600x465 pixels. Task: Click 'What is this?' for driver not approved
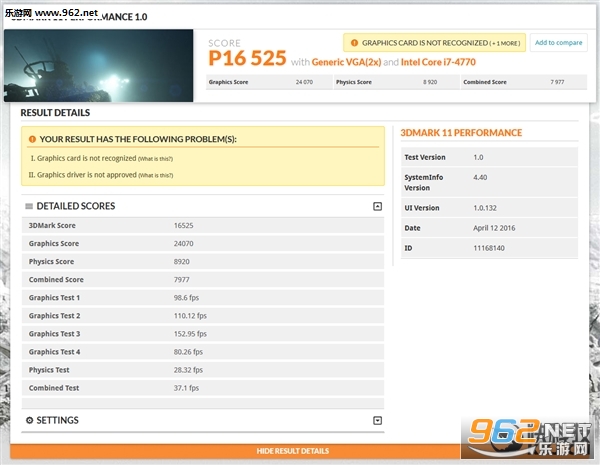(x=156, y=175)
